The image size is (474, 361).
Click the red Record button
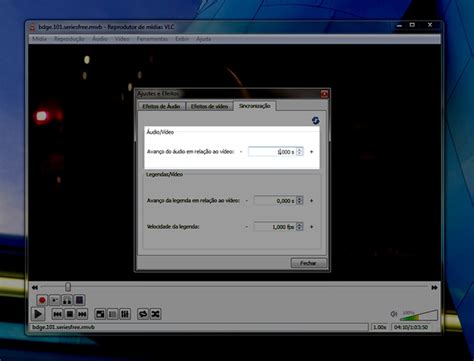(x=42, y=300)
